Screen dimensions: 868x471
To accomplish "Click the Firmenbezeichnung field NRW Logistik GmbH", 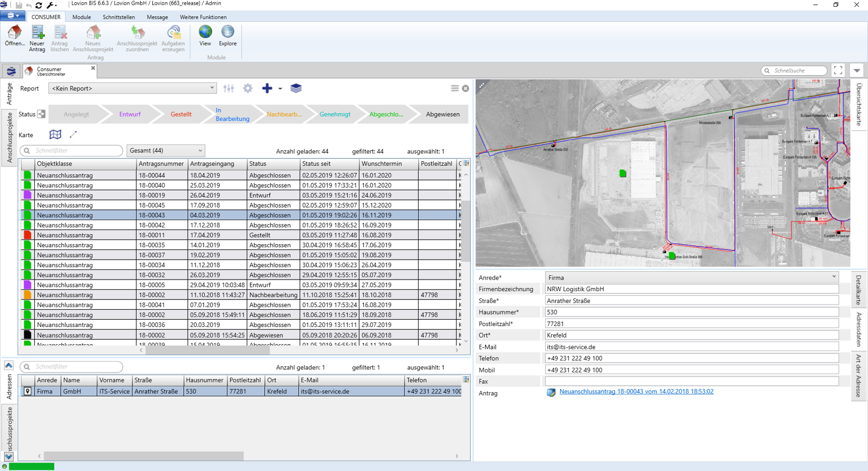I will point(691,289).
